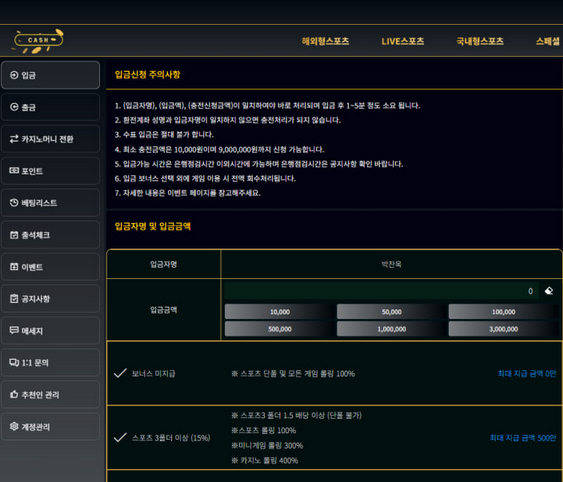Image resolution: width=563 pixels, height=482 pixels.
Task: Click the 입금금액 table label
Action: [164, 310]
